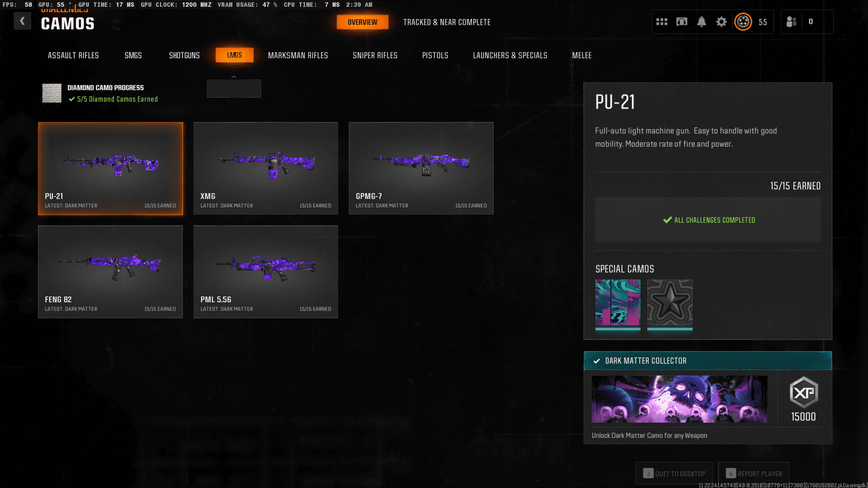Open the Tracked & Near Complete view
The width and height of the screenshot is (868, 488).
click(x=447, y=22)
